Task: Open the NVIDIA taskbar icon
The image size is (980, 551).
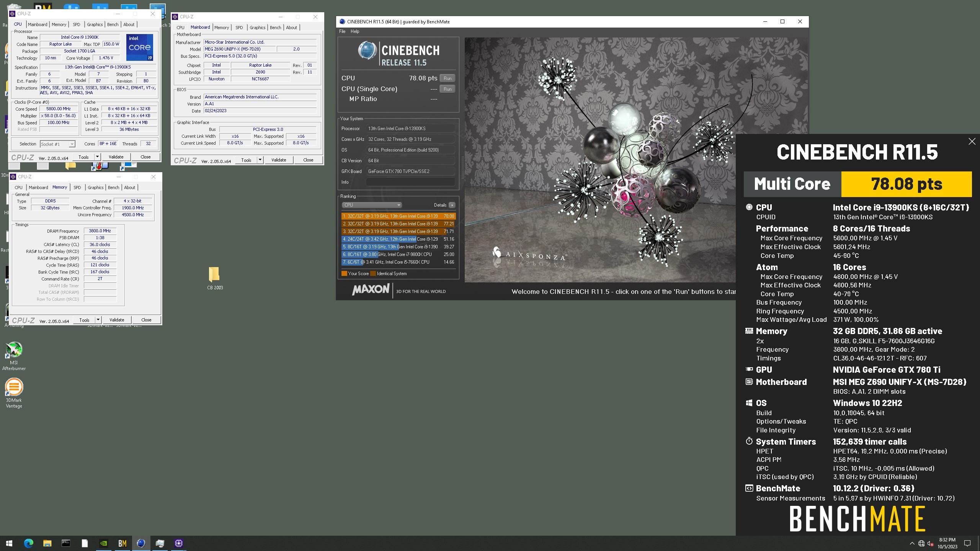Action: 103,543
